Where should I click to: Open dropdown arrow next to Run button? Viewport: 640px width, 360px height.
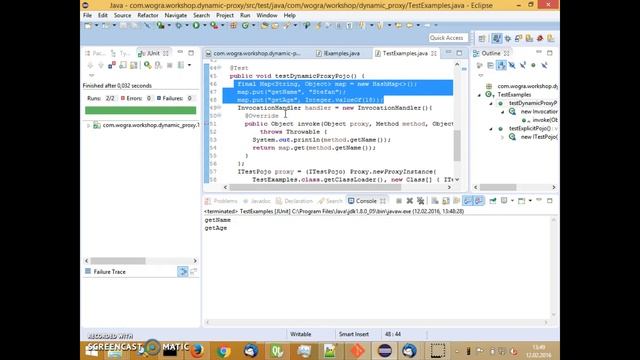pyautogui.click(x=204, y=25)
